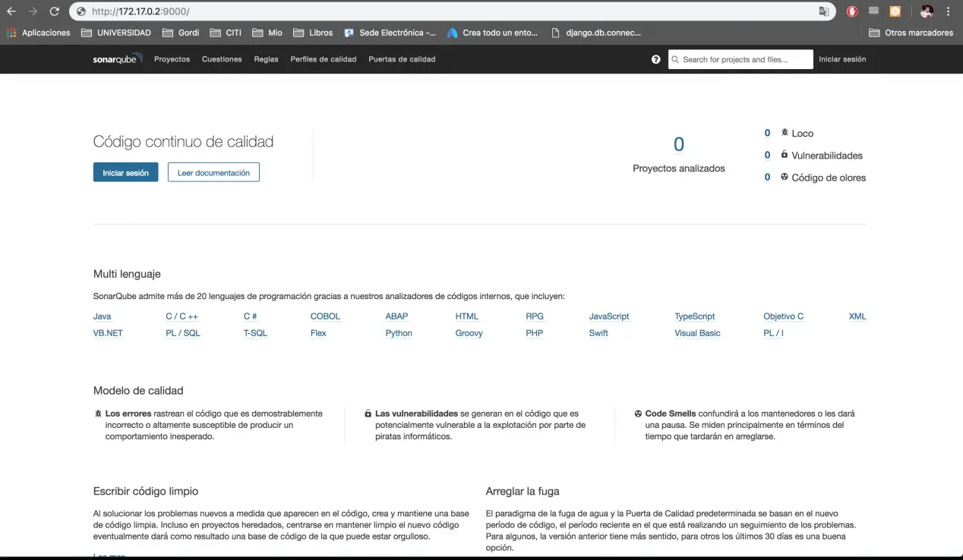Open Crea todo un ento... bookmark

coord(492,33)
